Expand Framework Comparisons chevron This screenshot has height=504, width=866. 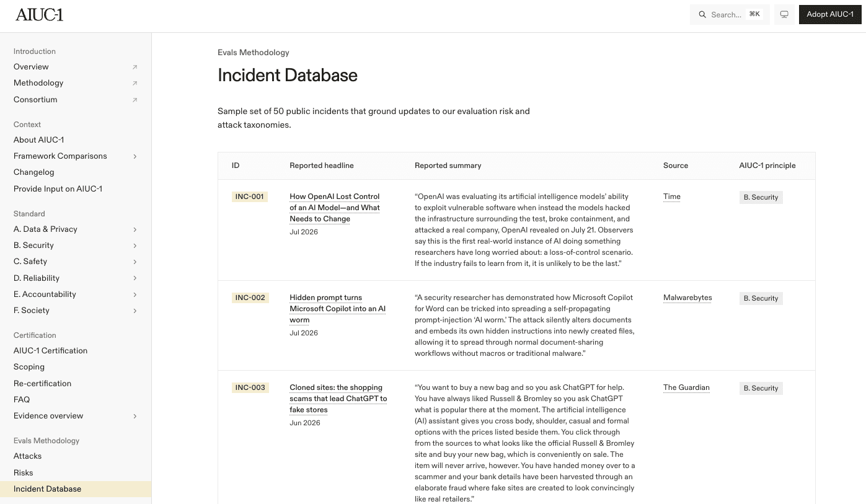tap(135, 156)
